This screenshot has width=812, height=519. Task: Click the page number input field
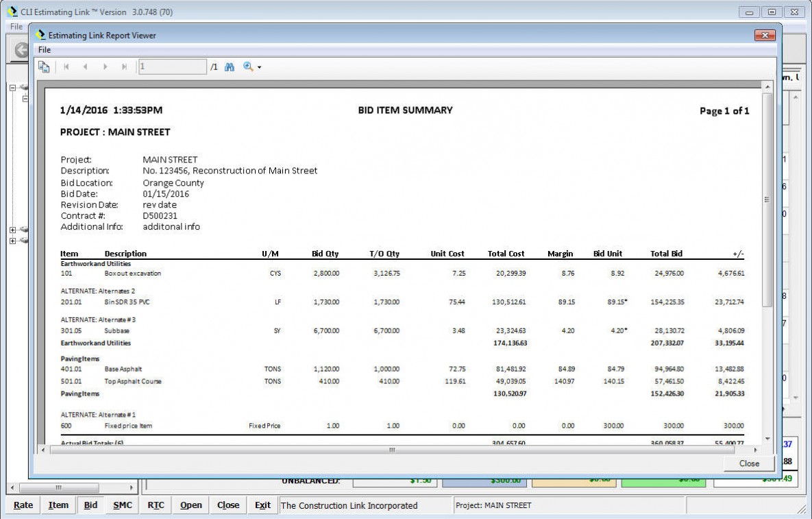click(x=173, y=67)
